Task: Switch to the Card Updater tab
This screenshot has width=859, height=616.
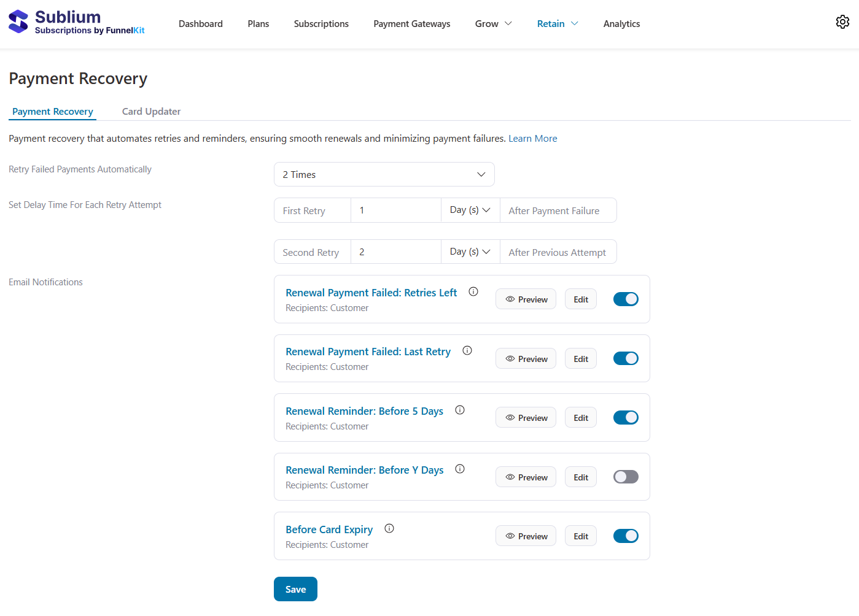Action: coord(151,111)
